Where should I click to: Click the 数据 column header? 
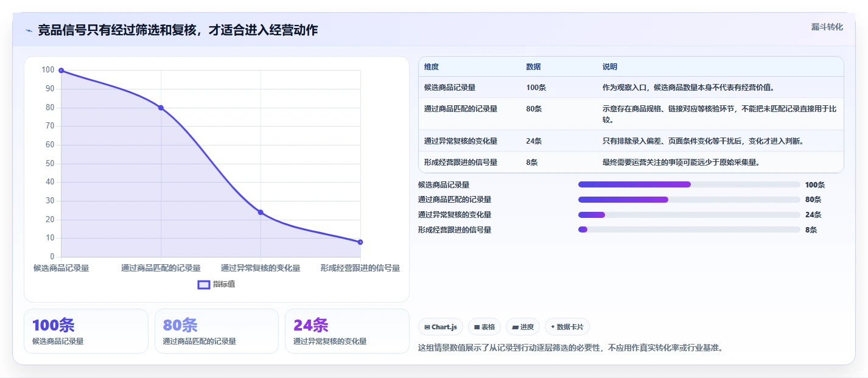tap(533, 67)
